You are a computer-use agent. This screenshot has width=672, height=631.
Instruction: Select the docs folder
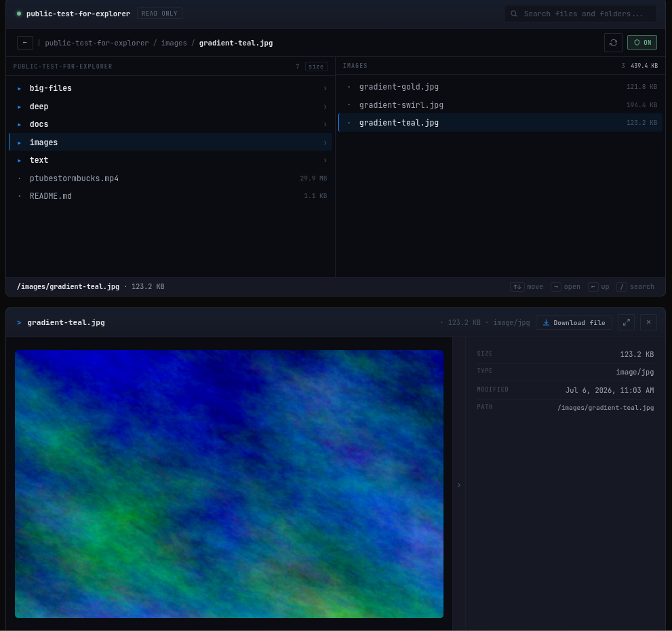tap(171, 124)
